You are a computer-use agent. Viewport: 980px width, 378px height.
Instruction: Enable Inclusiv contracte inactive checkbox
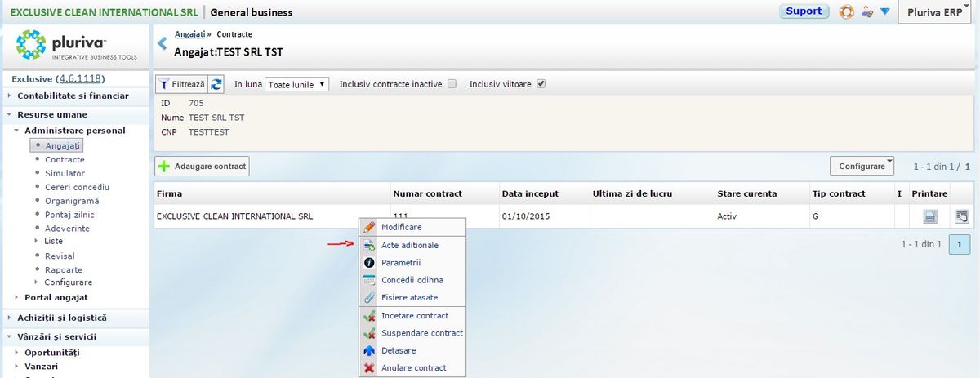(452, 84)
